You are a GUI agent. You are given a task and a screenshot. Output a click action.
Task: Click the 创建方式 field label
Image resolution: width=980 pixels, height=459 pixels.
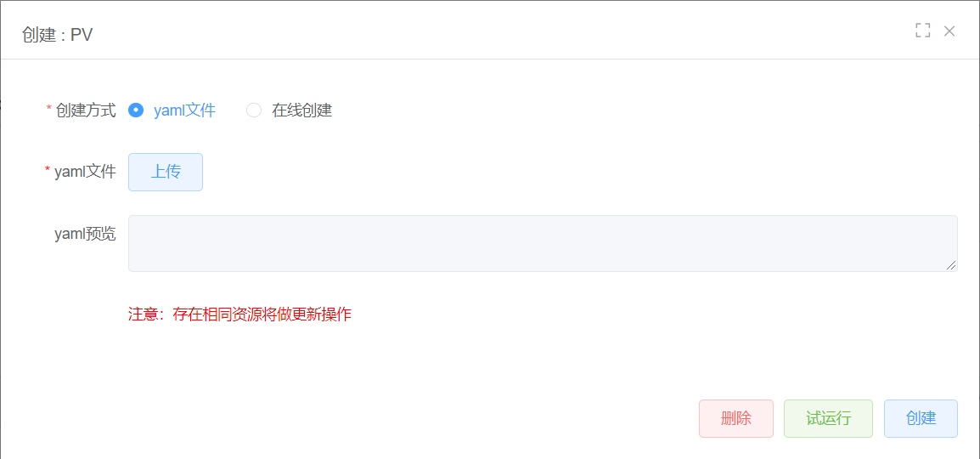86,110
